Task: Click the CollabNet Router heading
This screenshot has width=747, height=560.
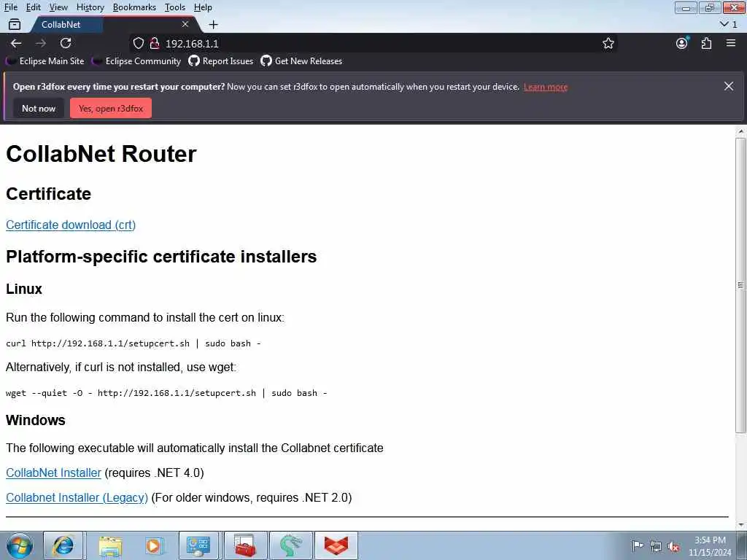Action: point(101,154)
